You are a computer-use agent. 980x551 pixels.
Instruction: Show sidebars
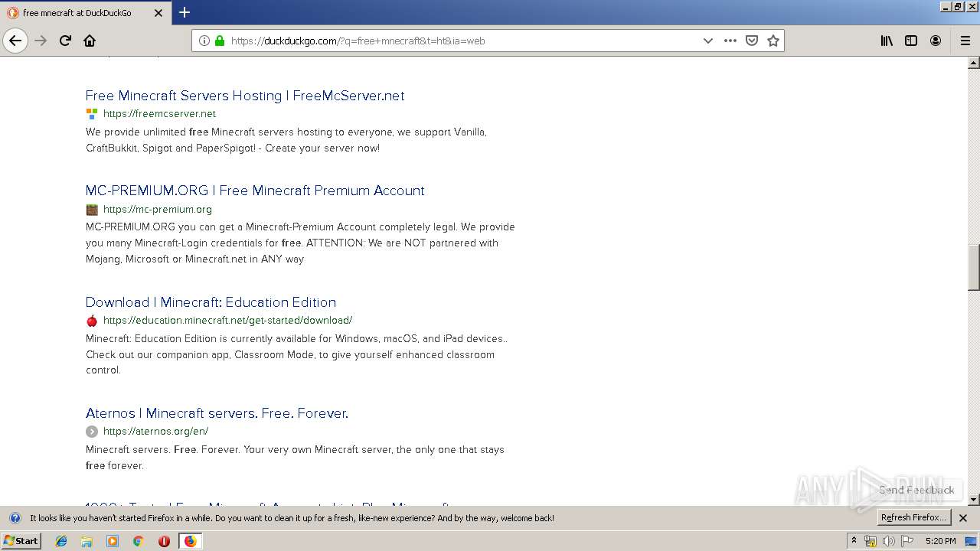(911, 41)
